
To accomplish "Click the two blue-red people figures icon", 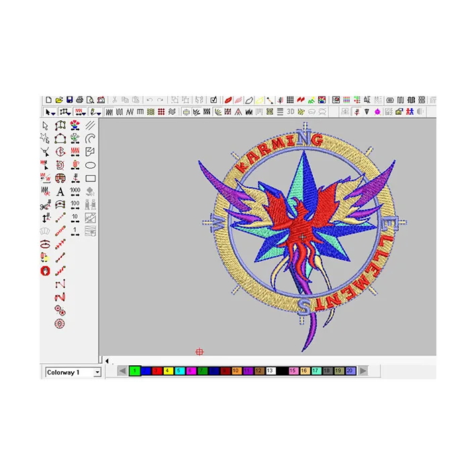I will coord(410,112).
